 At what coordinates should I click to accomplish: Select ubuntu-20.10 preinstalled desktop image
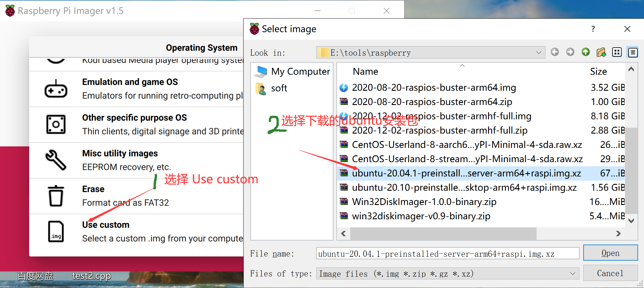[464, 188]
